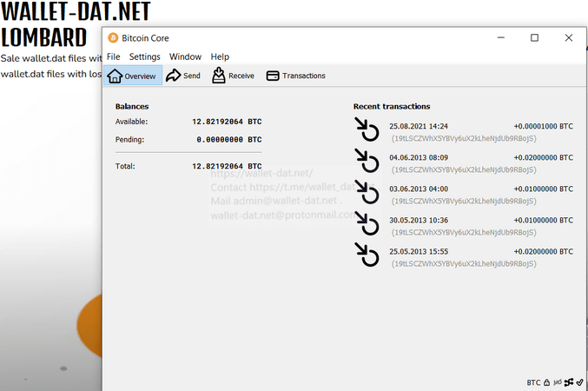
Task: Click the 04.06.2013 08:09 transaction date
Action: (419, 157)
